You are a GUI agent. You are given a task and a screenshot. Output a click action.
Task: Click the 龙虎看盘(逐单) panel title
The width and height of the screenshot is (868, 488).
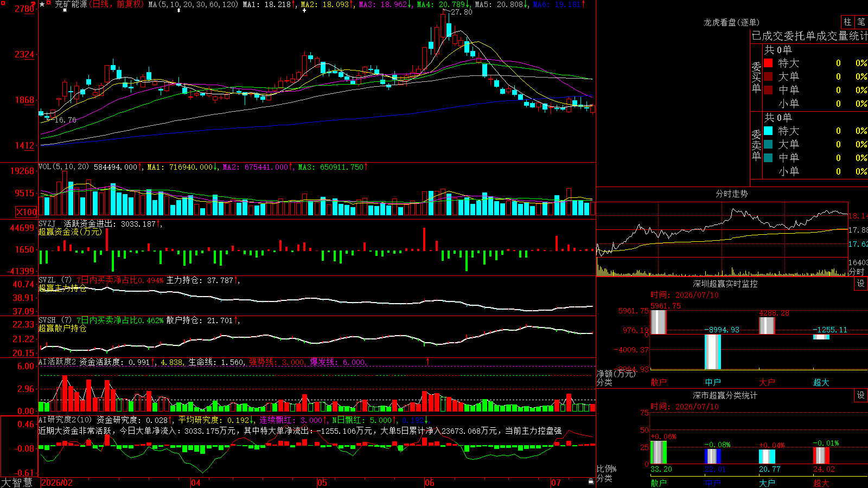[732, 22]
